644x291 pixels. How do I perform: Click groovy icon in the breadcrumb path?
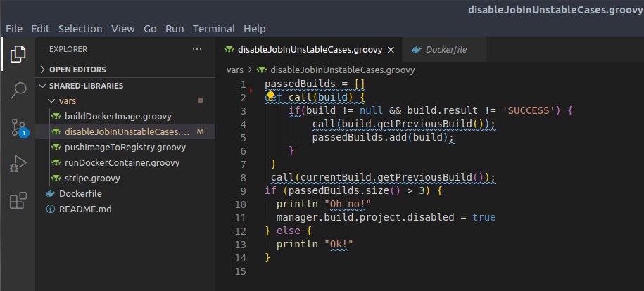(261, 70)
